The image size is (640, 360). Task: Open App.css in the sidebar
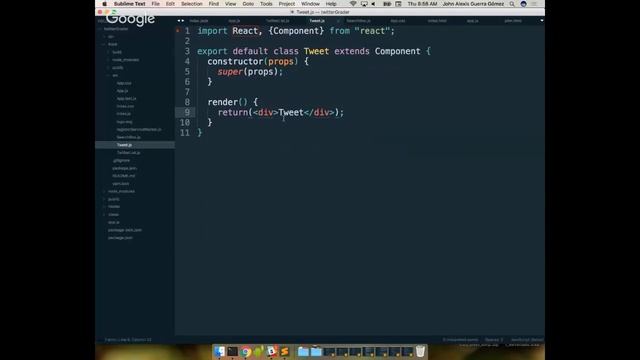(x=124, y=83)
